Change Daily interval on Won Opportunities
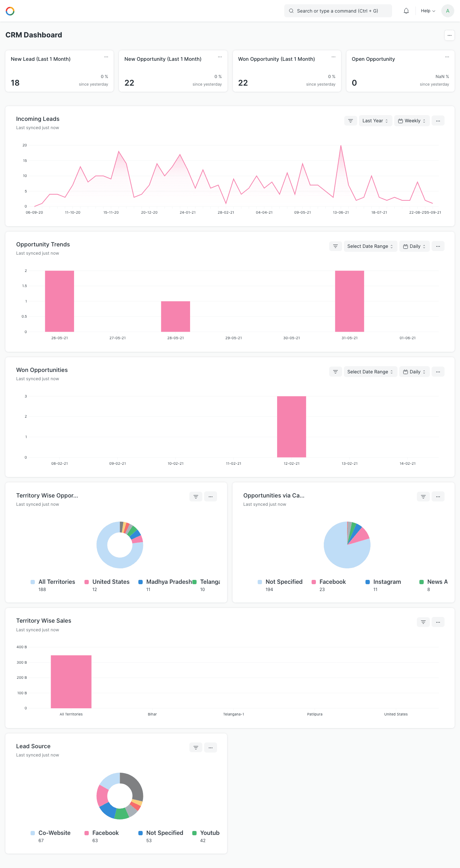 point(414,372)
